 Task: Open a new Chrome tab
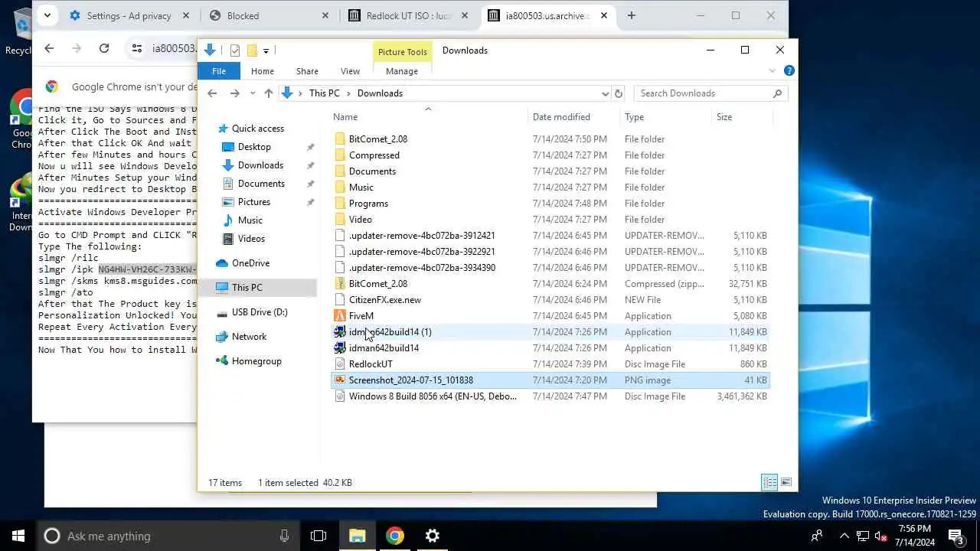[x=631, y=15]
